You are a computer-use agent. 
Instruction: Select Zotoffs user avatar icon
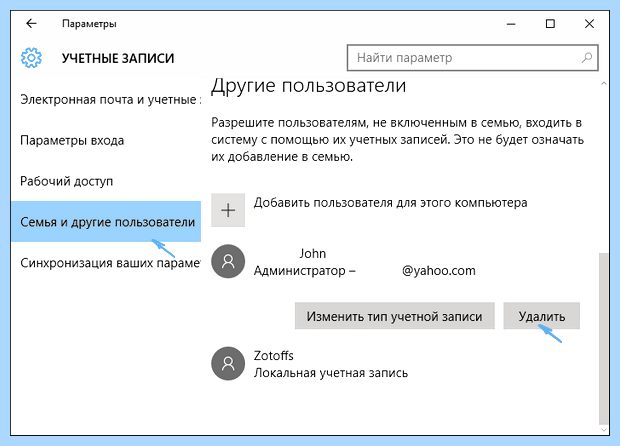pyautogui.click(x=228, y=364)
